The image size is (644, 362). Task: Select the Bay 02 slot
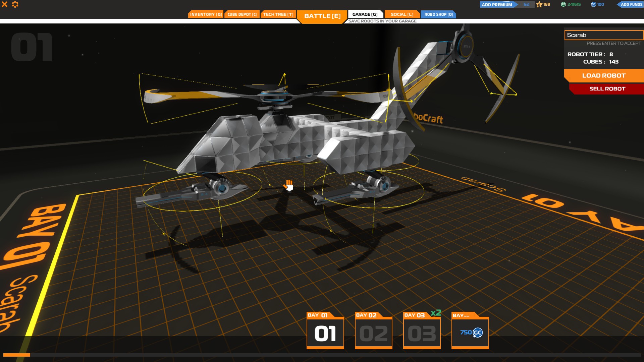[x=373, y=333]
